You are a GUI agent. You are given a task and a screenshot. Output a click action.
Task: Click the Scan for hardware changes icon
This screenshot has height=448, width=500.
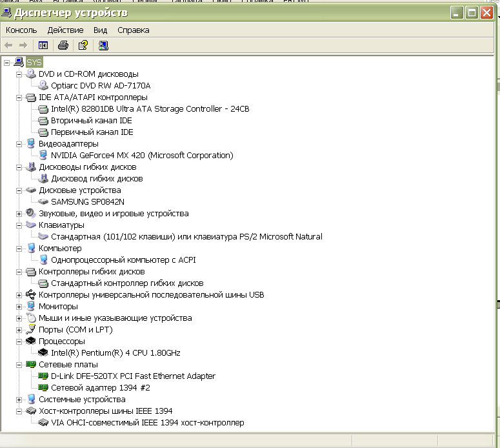click(103, 45)
